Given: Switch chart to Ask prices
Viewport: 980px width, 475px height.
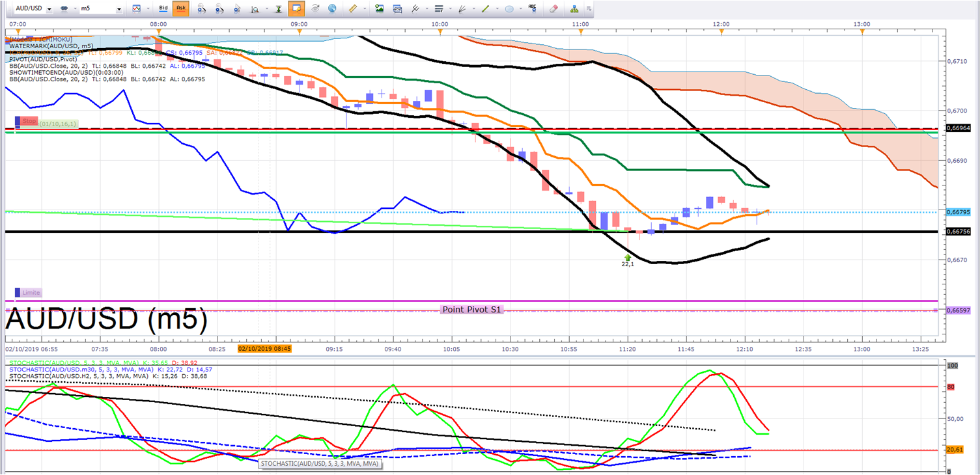Looking at the screenshot, I should tap(180, 9).
